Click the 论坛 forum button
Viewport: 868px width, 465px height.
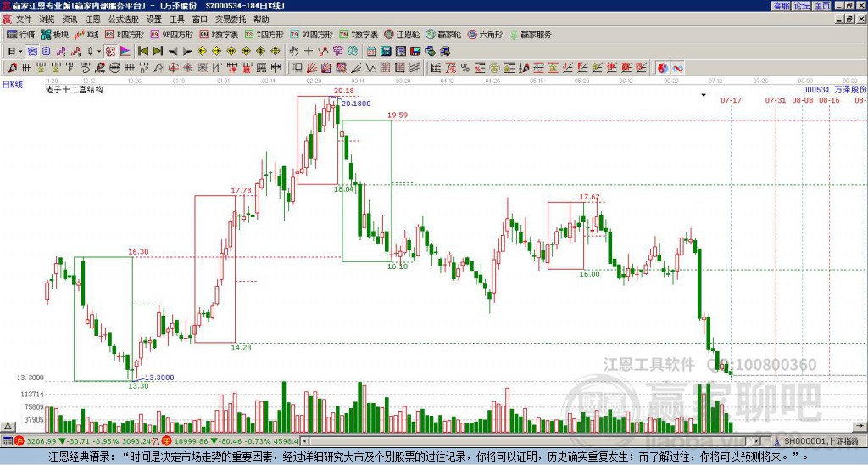801,6
